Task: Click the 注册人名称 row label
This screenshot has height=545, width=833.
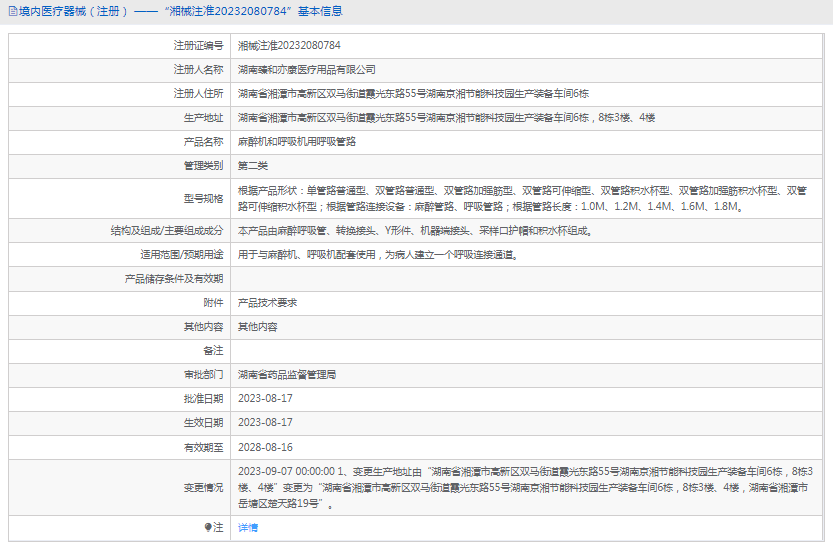Action: point(198,70)
